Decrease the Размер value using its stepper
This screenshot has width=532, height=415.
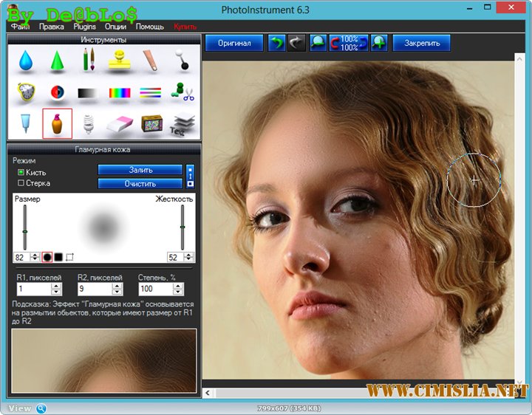[35, 260]
